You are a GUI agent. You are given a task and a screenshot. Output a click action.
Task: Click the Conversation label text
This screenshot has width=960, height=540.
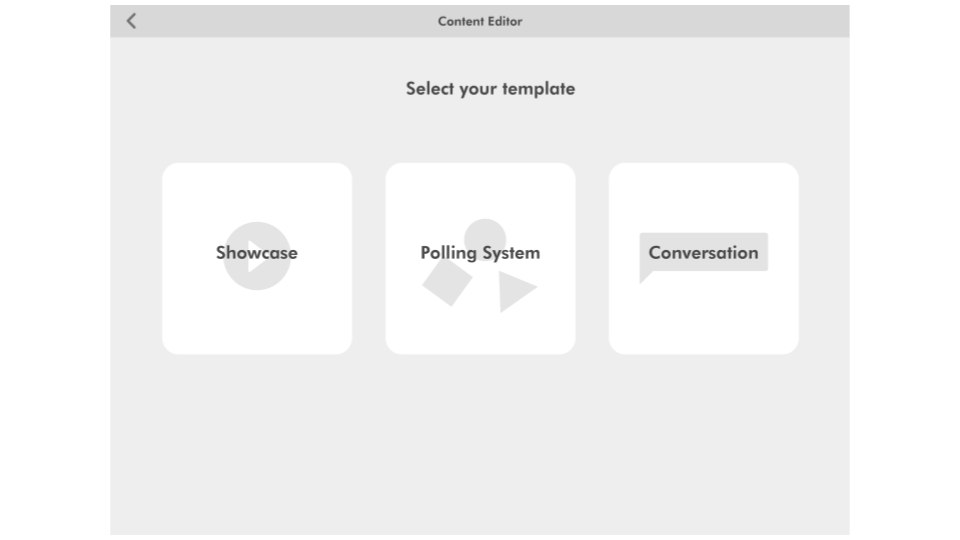pos(703,253)
